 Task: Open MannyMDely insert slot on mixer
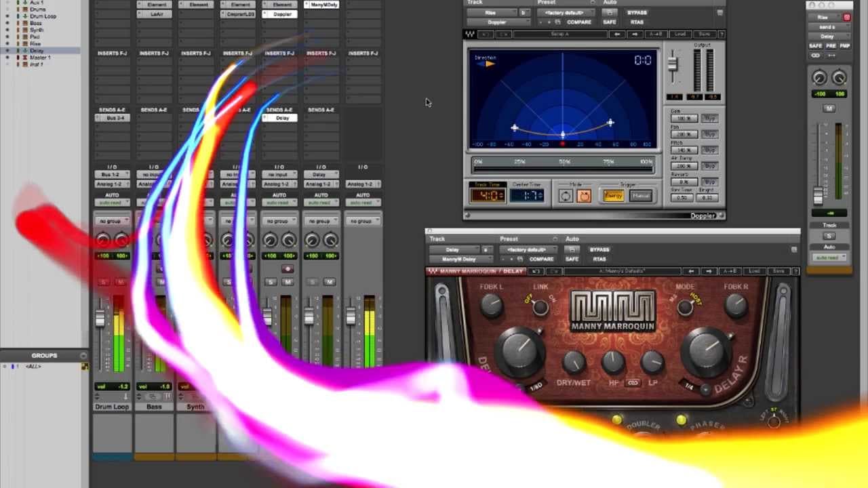(x=322, y=5)
